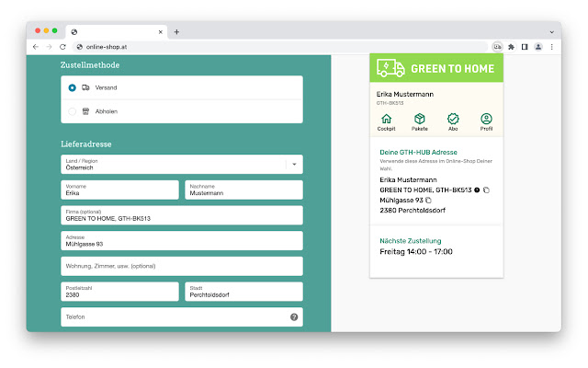Click the Adresse field with Mühlgasse 93
This screenshot has height=368, width=588.
pyautogui.click(x=182, y=241)
